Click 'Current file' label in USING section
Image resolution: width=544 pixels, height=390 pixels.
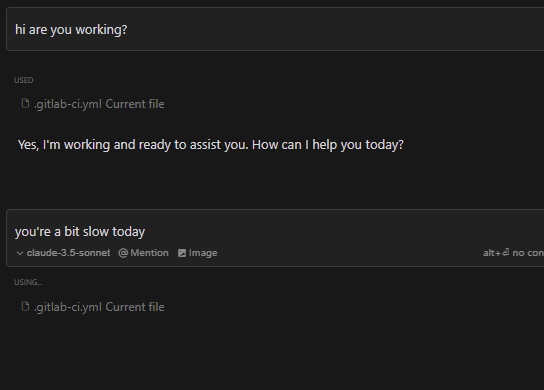pyautogui.click(x=135, y=307)
